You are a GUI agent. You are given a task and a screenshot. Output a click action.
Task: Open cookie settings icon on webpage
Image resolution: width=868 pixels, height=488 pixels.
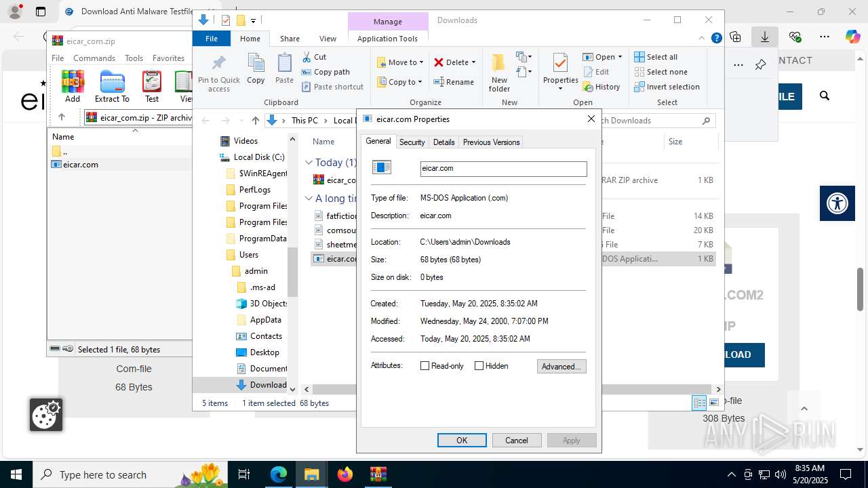tap(46, 415)
